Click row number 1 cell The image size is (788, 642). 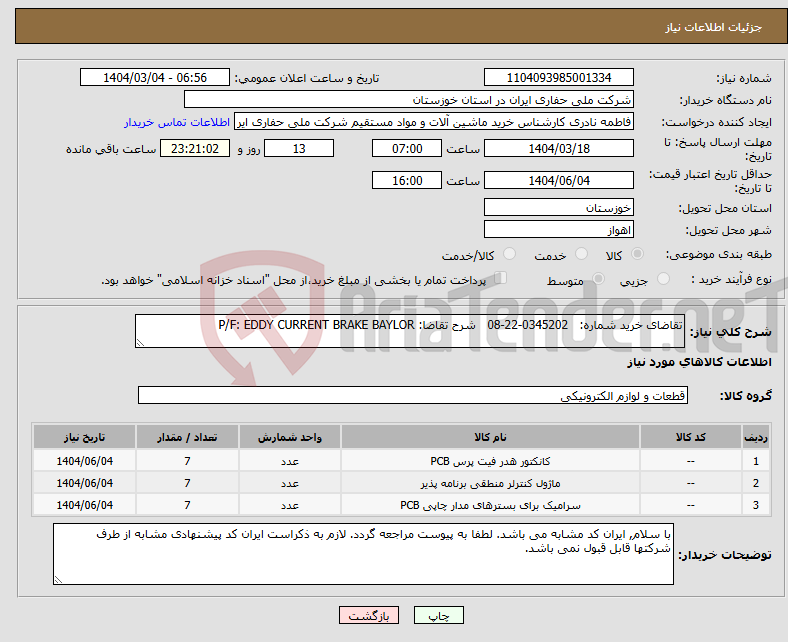tap(756, 461)
